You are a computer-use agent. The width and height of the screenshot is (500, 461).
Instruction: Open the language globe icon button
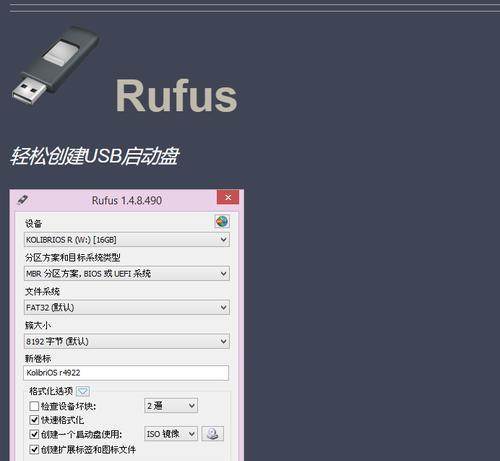click(x=222, y=221)
